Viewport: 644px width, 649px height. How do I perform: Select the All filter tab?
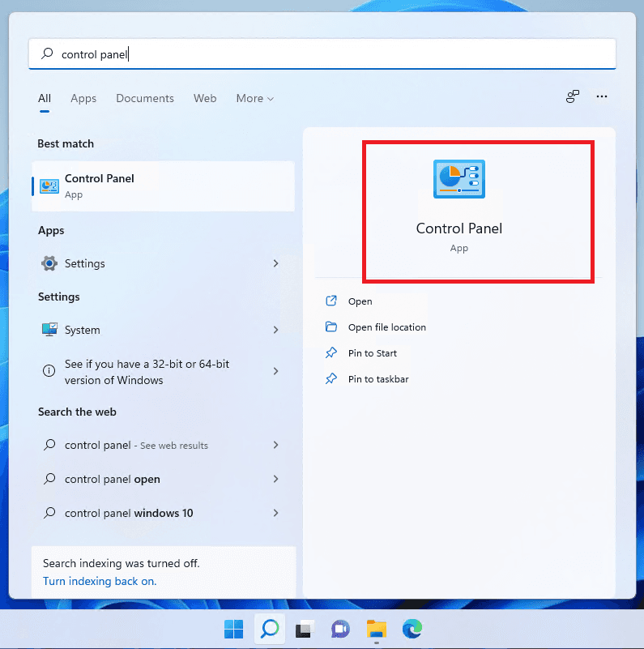(x=45, y=99)
